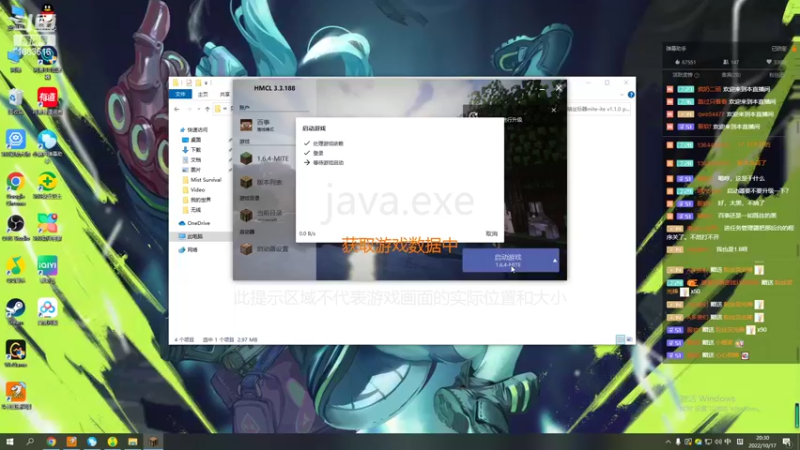The image size is (800, 450).
Task: Click File Explorer help question-mark icon
Action: click(631, 94)
